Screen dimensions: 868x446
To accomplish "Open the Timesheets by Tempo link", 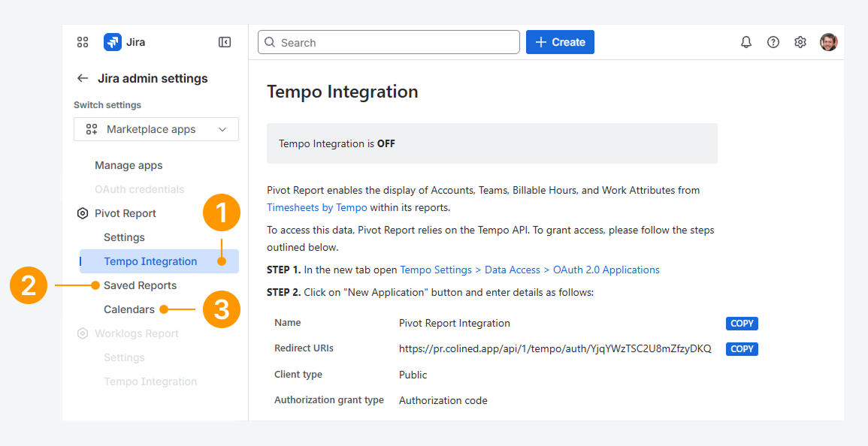I will tap(316, 207).
